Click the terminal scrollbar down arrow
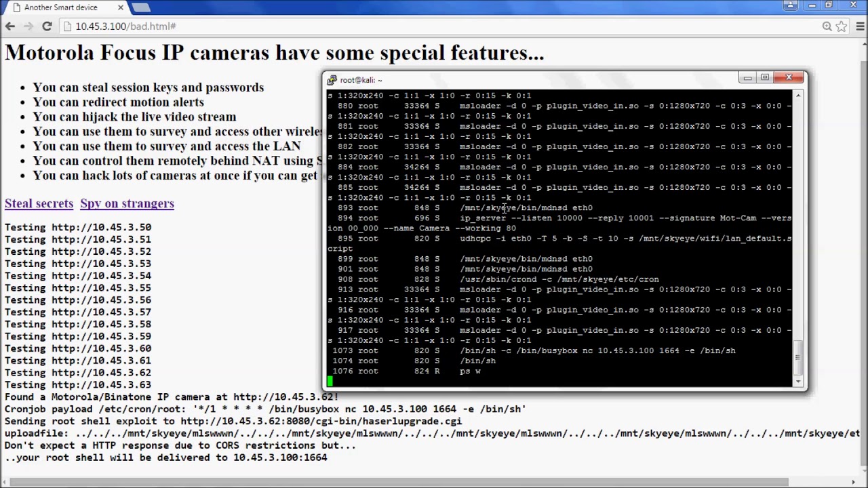This screenshot has width=868, height=488. click(798, 382)
